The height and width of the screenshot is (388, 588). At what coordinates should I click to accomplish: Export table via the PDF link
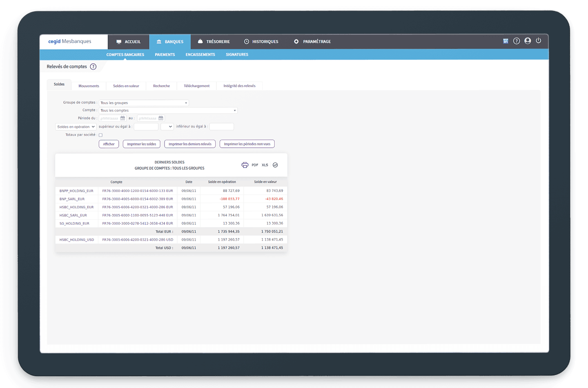click(255, 165)
